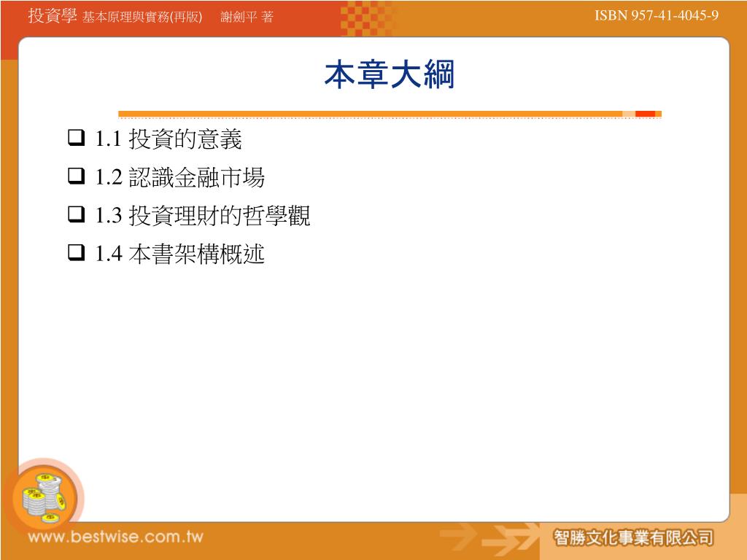Click the coin stack icon
The image size is (747, 560).
(44, 497)
